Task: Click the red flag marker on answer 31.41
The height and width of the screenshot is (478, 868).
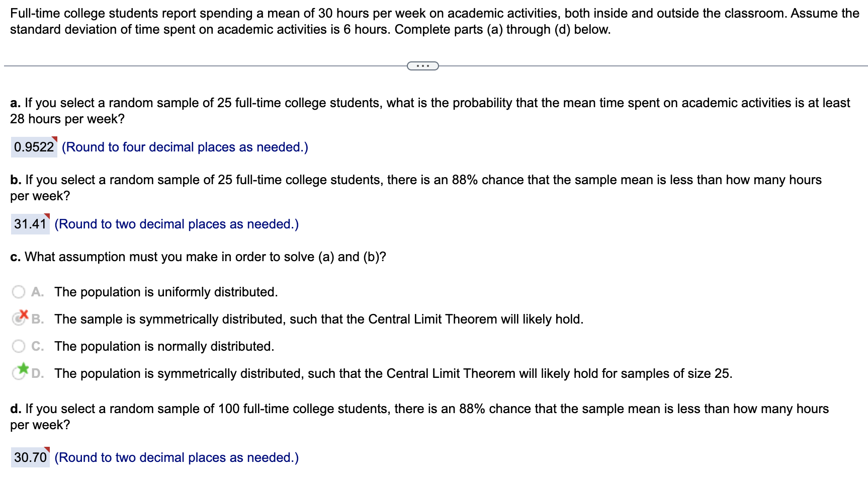Action: [48, 216]
